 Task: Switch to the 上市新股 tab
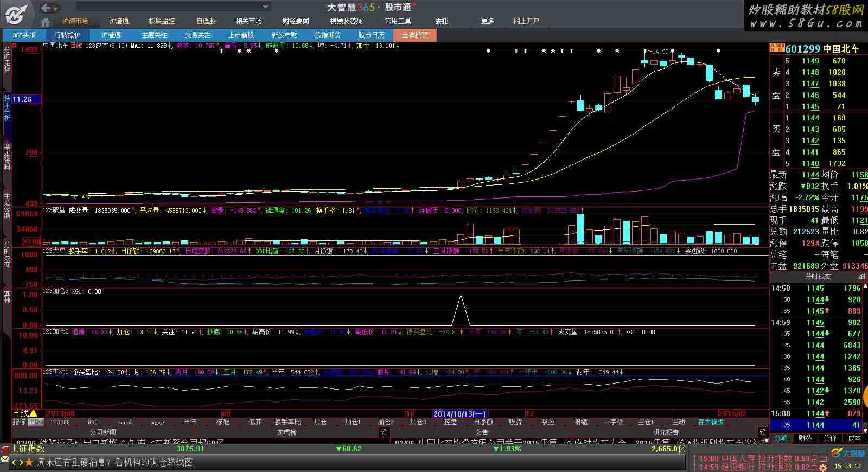(241, 35)
